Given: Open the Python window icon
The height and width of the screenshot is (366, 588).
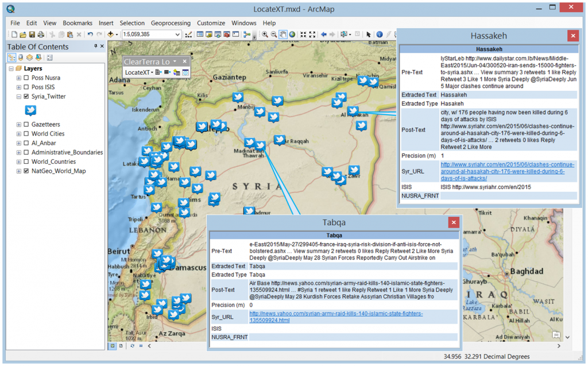Looking at the screenshot, I should 235,34.
